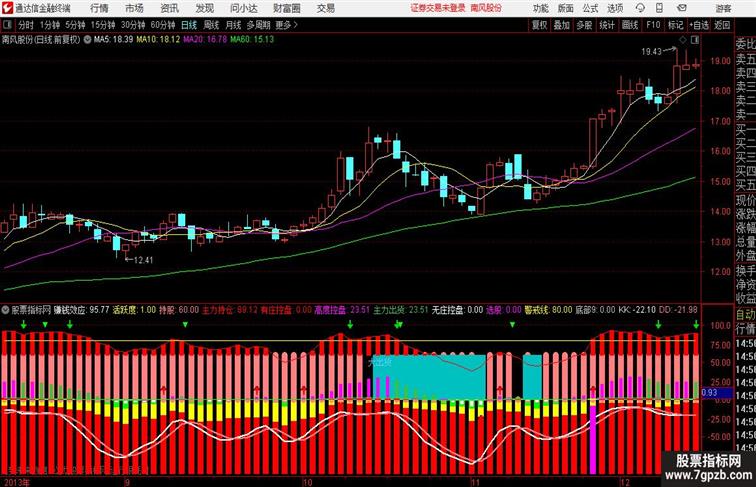This screenshot has height=487, width=756.
Task: Click the 11 month marker on time axis
Action: 475,482
